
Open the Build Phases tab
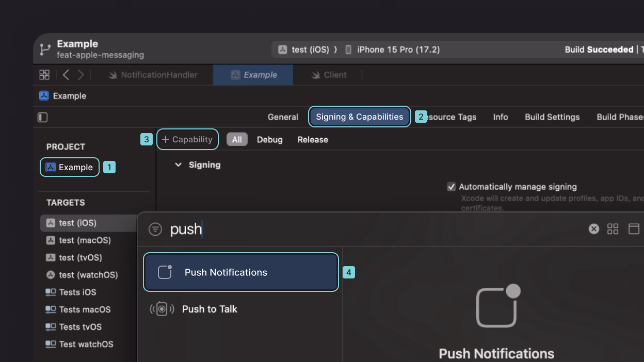620,117
